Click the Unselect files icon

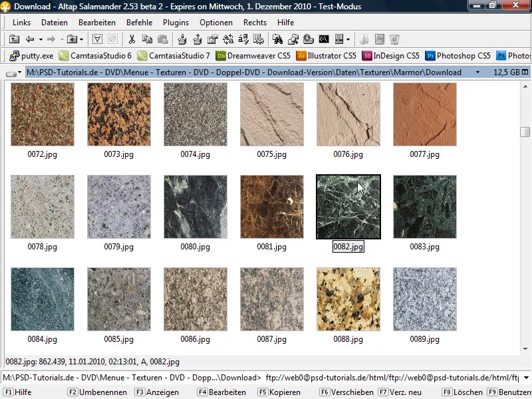112,39
